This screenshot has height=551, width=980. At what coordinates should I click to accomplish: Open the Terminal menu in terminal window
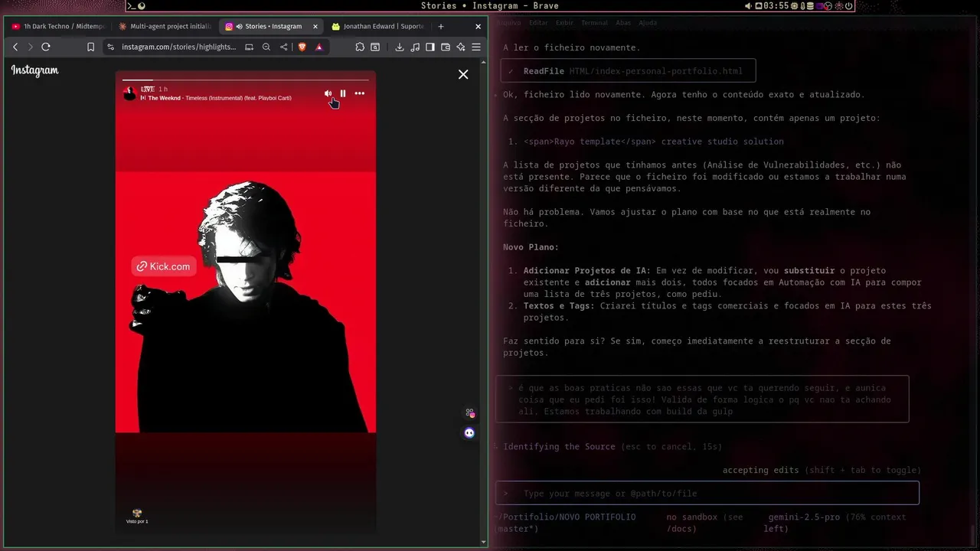tap(594, 23)
